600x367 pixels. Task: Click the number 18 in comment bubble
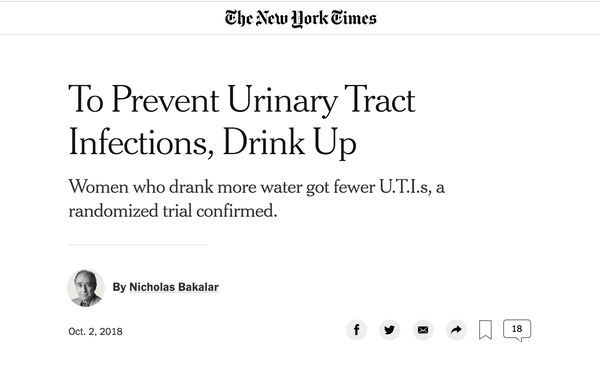517,329
